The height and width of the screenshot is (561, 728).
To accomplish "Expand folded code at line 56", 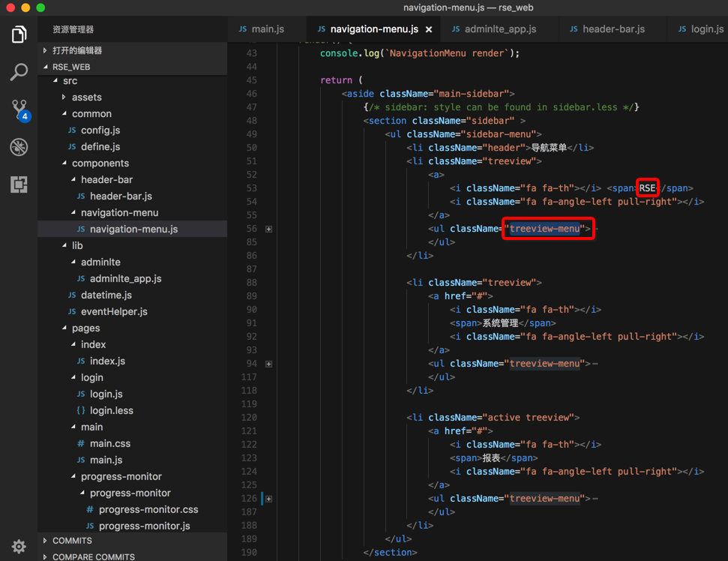I will [268, 229].
